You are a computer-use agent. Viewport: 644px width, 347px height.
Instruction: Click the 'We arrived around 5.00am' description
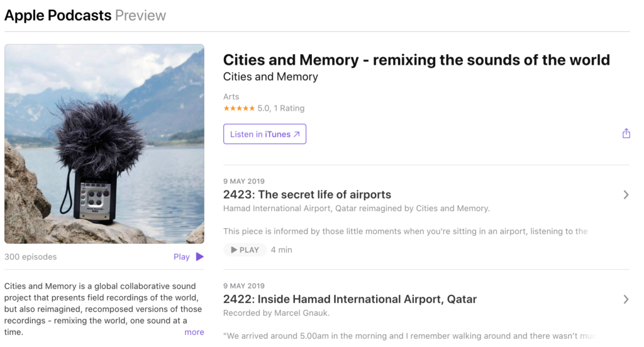coord(409,336)
